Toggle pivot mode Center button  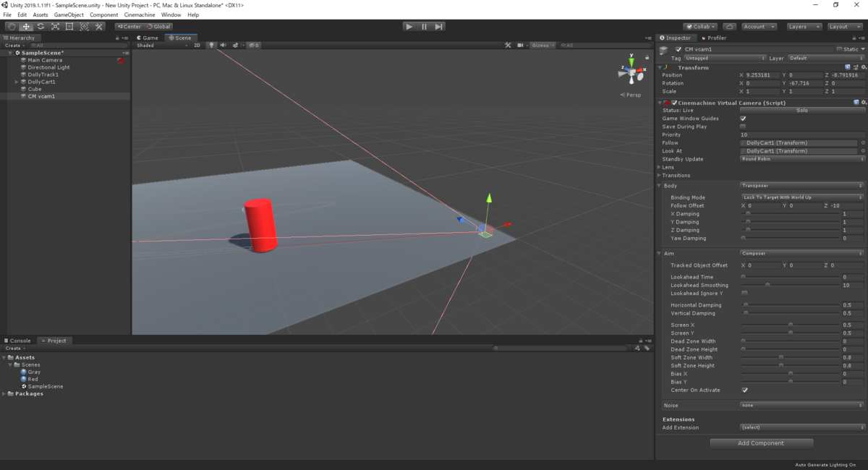tap(129, 27)
